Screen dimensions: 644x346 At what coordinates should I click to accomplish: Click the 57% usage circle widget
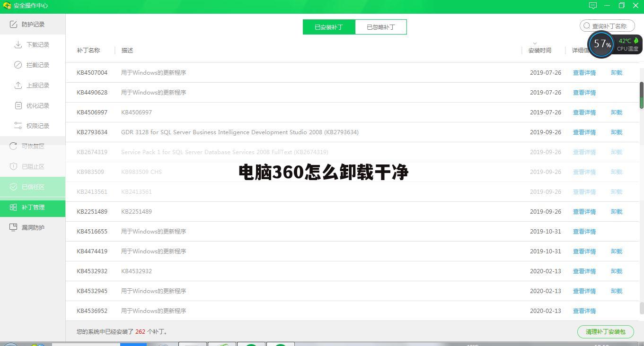601,44
